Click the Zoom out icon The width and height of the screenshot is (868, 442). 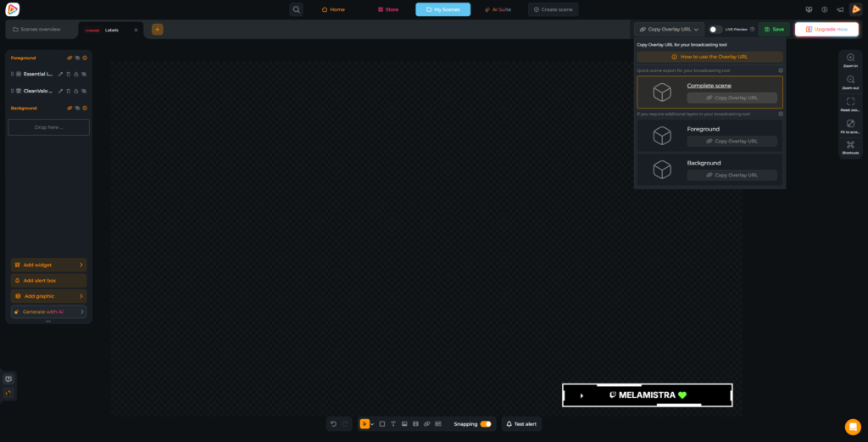(x=850, y=80)
